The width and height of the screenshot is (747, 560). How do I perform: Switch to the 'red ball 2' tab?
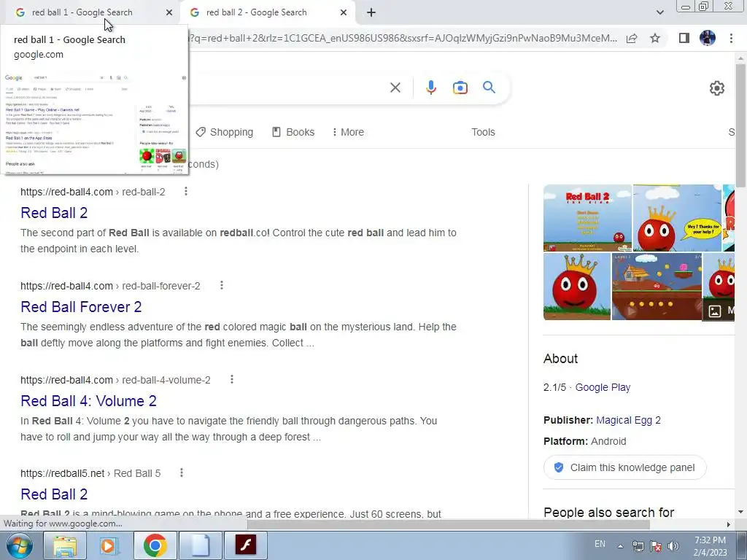pyautogui.click(x=267, y=12)
